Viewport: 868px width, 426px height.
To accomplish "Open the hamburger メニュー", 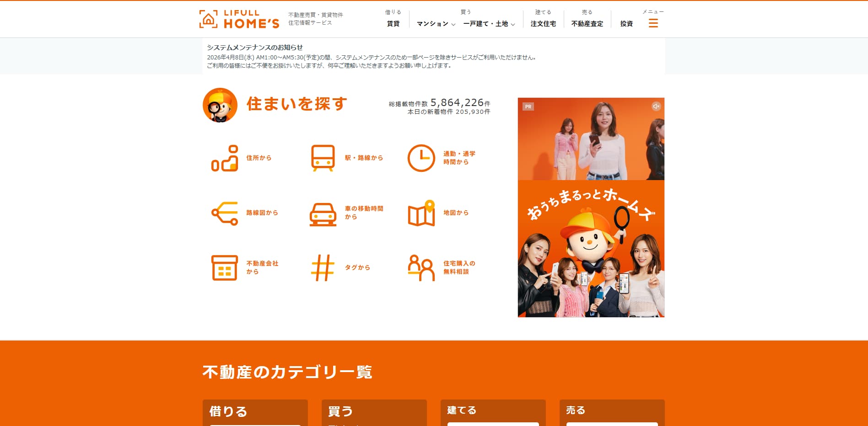I will [653, 23].
